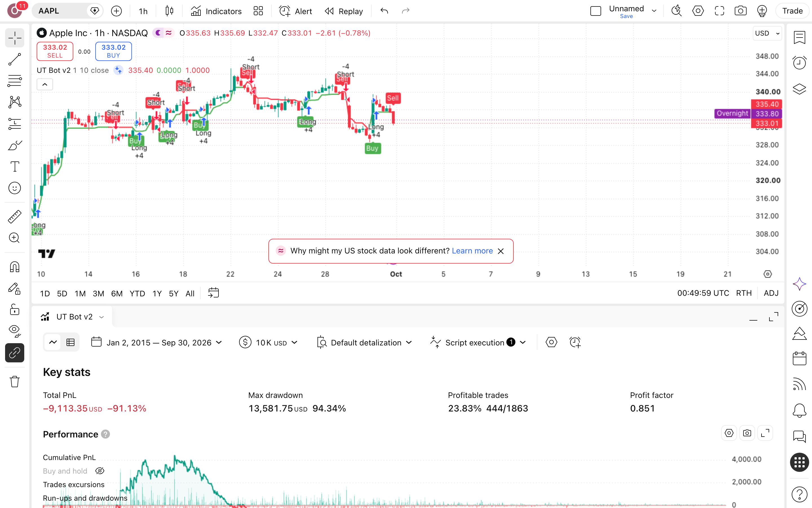
Task: Select the YTD time range
Action: pyautogui.click(x=137, y=294)
